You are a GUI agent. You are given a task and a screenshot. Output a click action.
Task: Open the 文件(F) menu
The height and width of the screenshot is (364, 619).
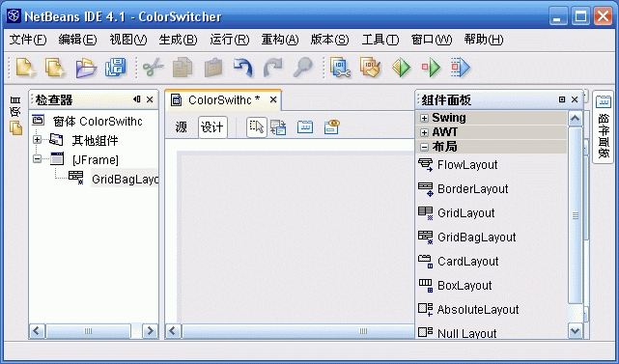click(x=28, y=40)
